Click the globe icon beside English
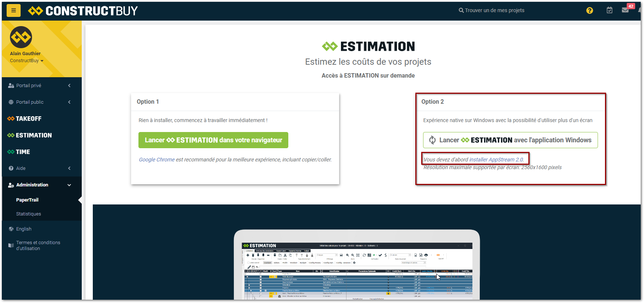 [11, 229]
